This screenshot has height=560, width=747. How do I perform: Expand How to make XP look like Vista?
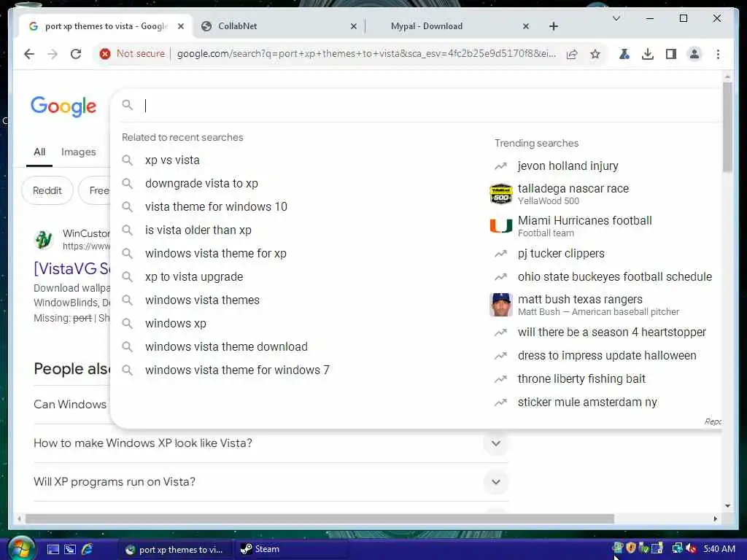495,444
